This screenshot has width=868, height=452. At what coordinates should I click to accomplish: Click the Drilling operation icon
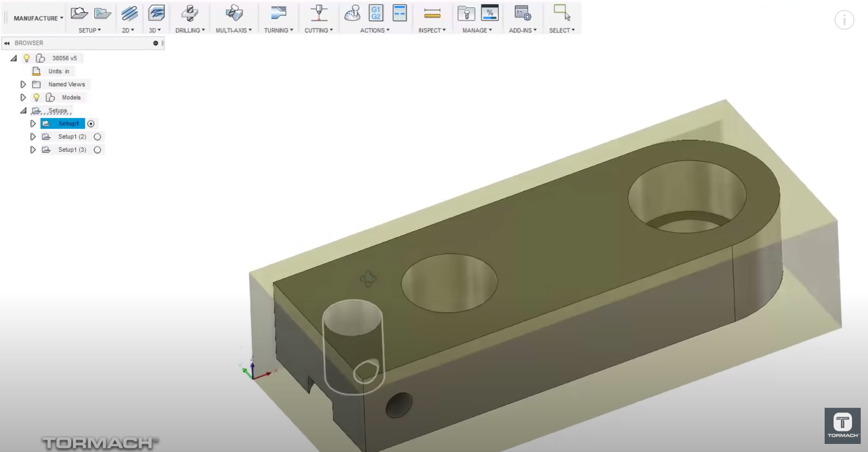pyautogui.click(x=190, y=13)
